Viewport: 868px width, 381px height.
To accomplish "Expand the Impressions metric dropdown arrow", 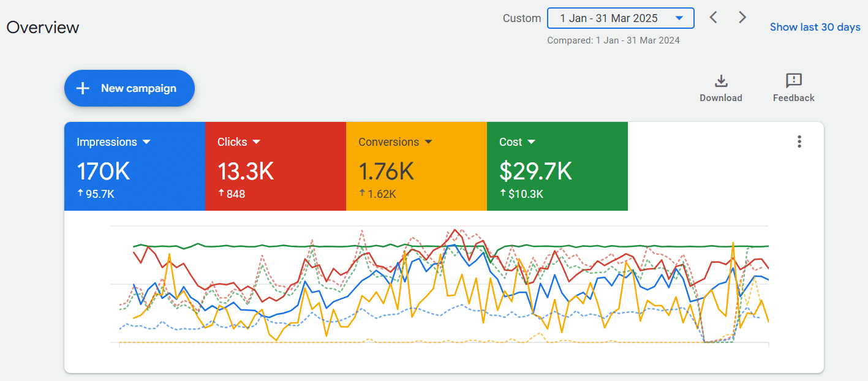I will pyautogui.click(x=146, y=142).
